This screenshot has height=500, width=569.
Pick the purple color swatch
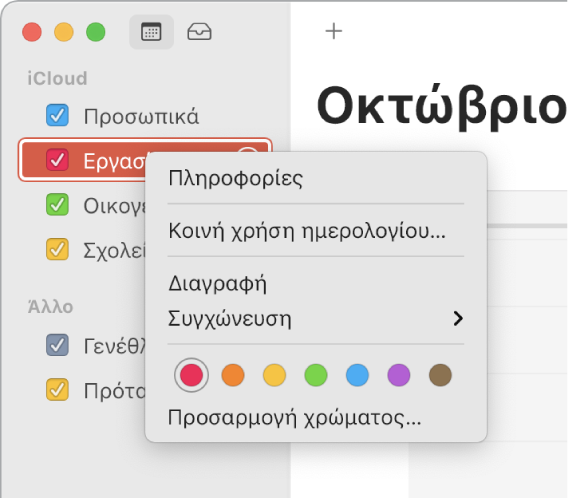tap(399, 375)
